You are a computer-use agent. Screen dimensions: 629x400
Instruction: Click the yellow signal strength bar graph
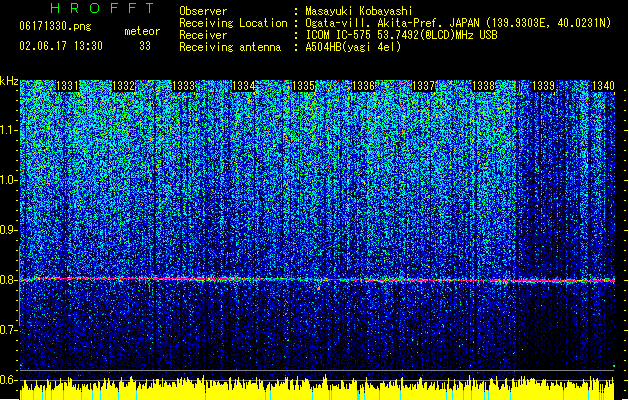[x=317, y=388]
